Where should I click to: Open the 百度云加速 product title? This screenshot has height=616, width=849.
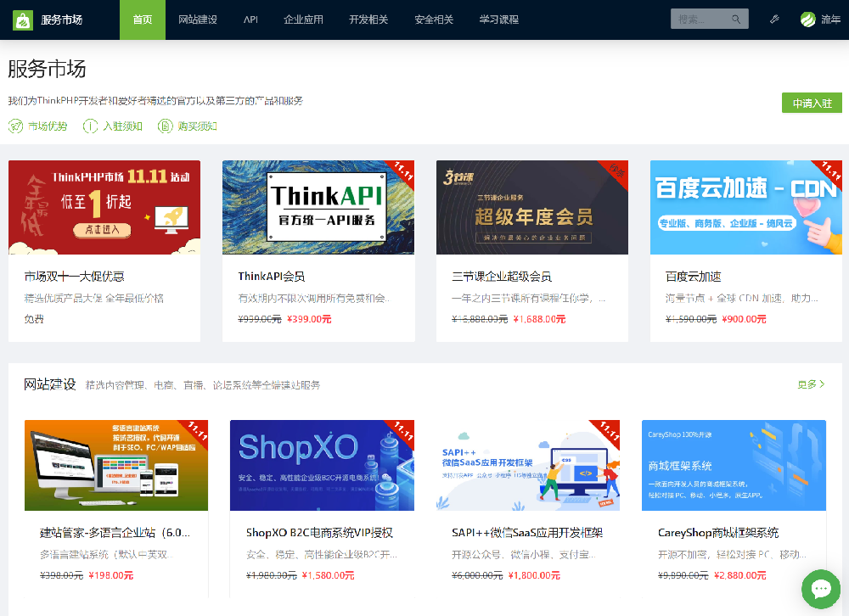coord(693,277)
